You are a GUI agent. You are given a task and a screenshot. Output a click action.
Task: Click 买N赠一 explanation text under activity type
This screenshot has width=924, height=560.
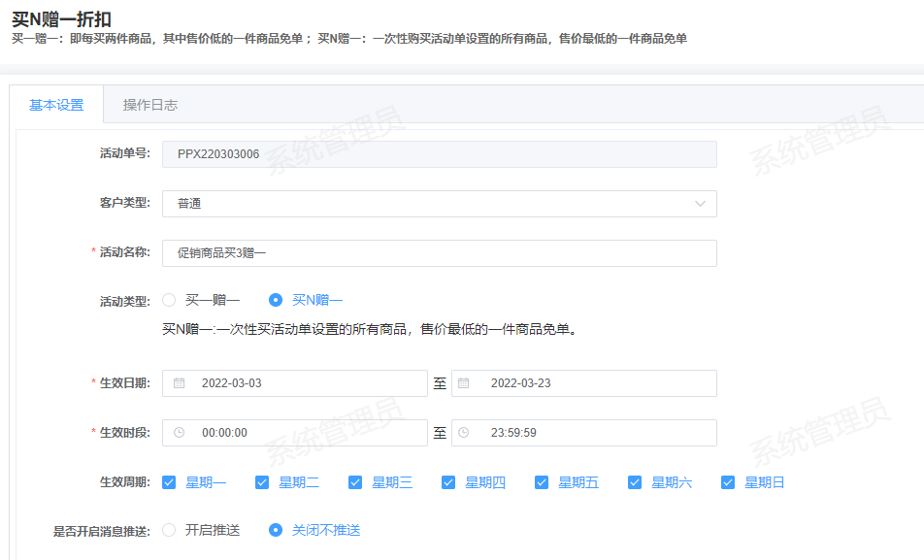point(370,329)
